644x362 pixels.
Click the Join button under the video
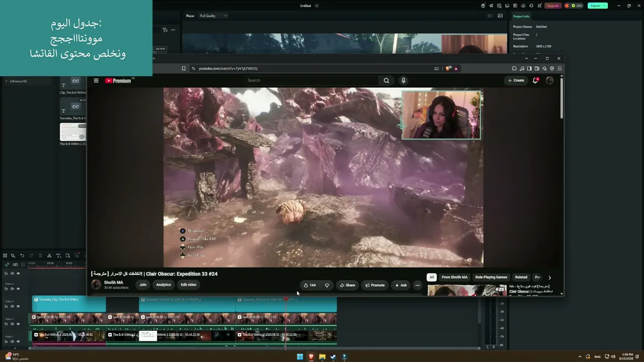(x=143, y=285)
